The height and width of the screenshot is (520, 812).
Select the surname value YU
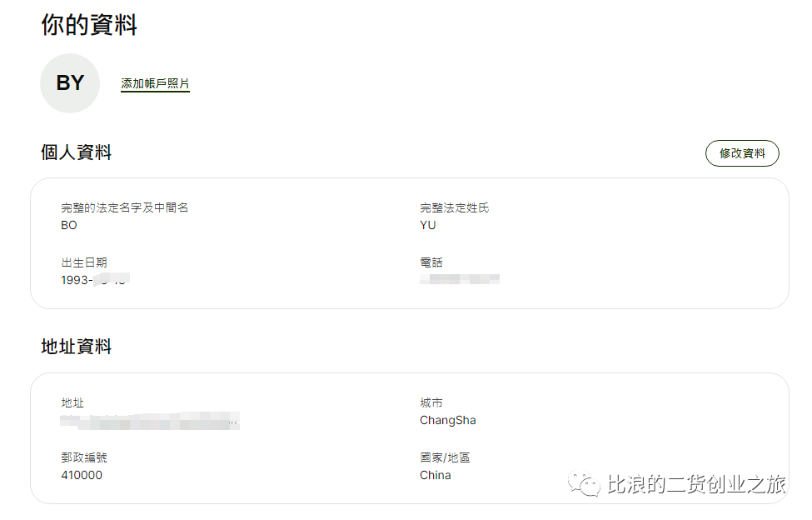coord(428,225)
